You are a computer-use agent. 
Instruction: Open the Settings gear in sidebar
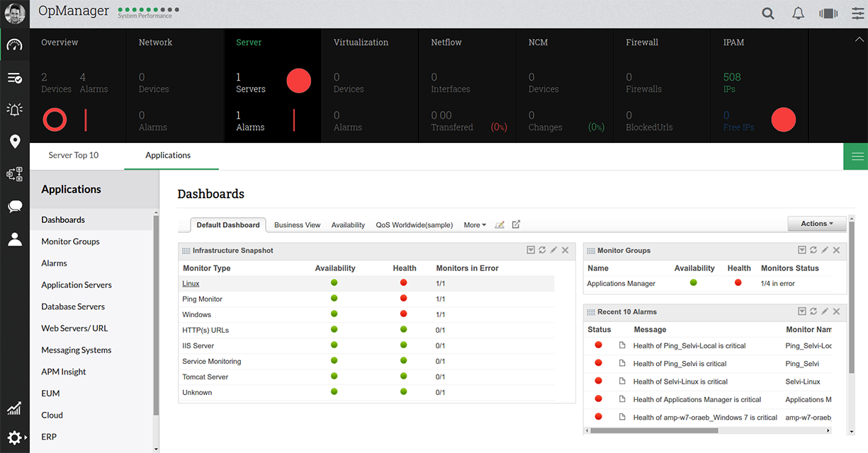(x=14, y=438)
